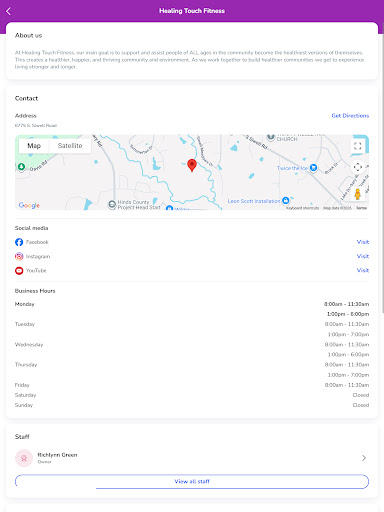The height and width of the screenshot is (512, 384).
Task: Switch map to Satellite view
Action: [x=70, y=146]
